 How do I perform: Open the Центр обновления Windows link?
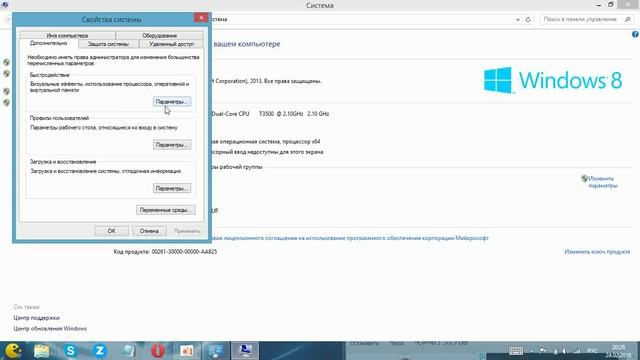[50, 329]
